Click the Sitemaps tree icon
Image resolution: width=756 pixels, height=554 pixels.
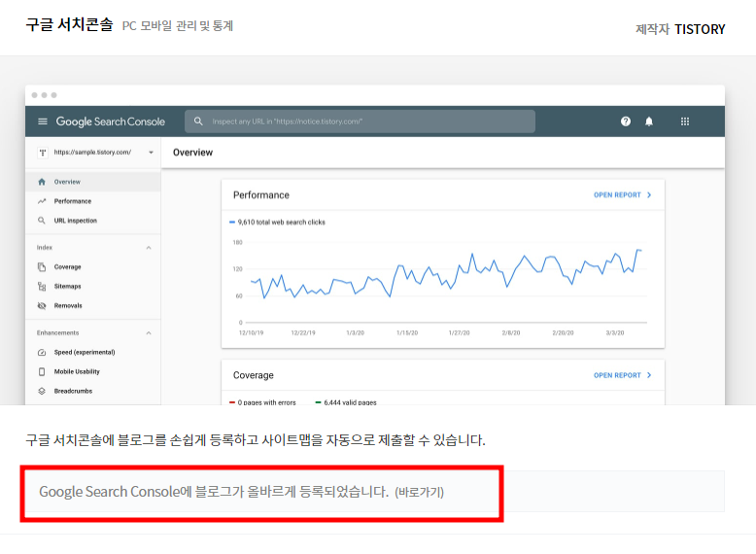click(42, 287)
